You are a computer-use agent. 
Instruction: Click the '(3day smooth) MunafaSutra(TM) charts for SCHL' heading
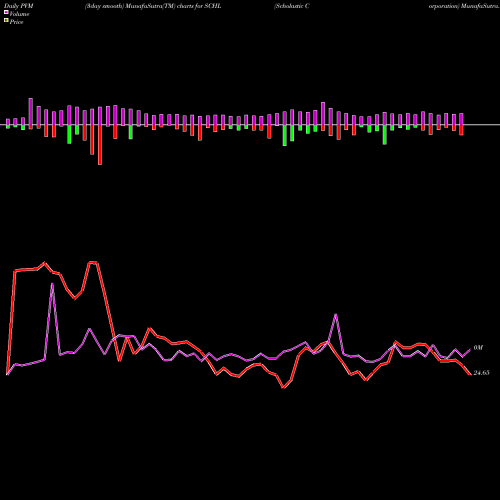point(153,6)
